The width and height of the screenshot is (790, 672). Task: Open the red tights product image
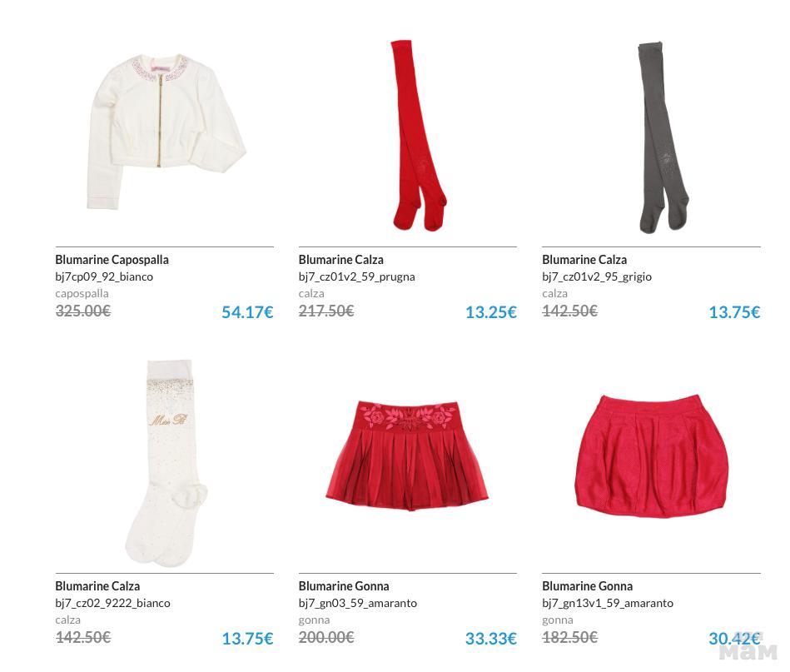coord(418,135)
